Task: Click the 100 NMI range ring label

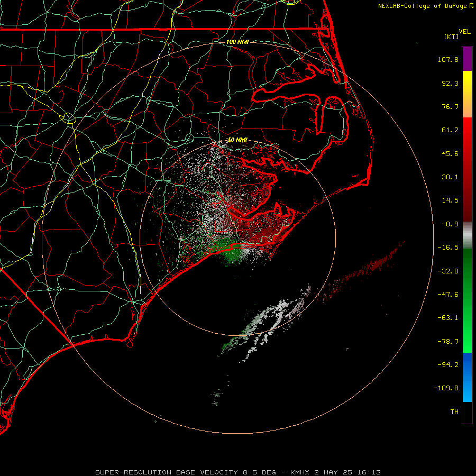Action: pos(237,42)
